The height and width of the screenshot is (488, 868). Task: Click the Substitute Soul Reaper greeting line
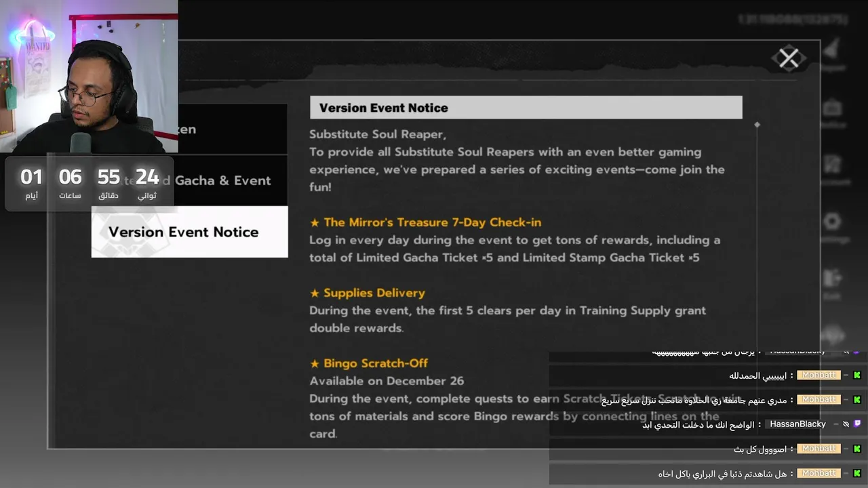click(378, 134)
